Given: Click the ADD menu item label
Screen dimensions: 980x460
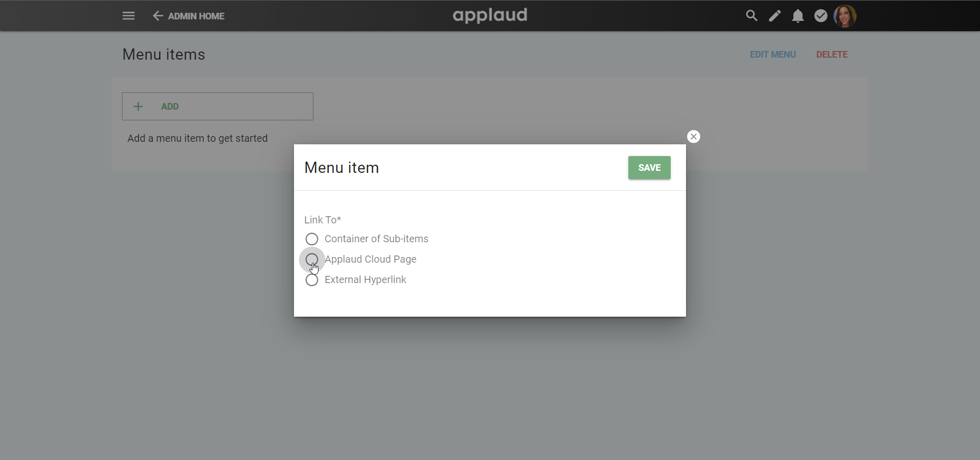Looking at the screenshot, I should click(x=170, y=107).
